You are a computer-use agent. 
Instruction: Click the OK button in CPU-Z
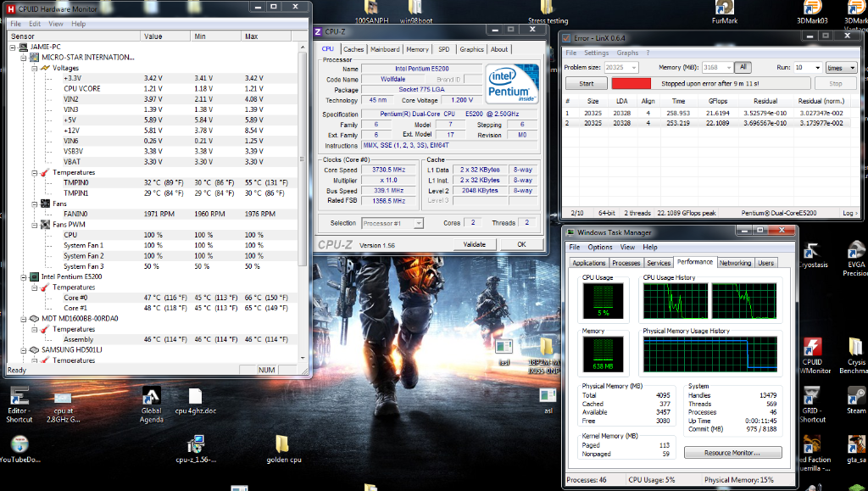pyautogui.click(x=521, y=244)
